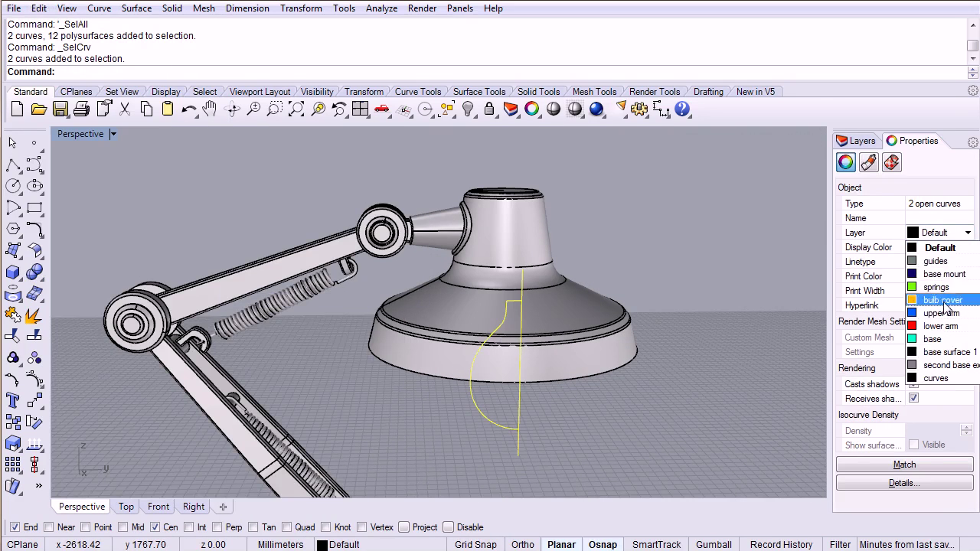Open Options gear icon

point(639,109)
